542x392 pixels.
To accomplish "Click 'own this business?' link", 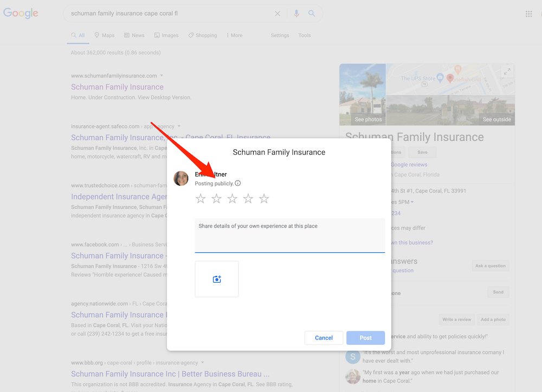I will tap(412, 243).
